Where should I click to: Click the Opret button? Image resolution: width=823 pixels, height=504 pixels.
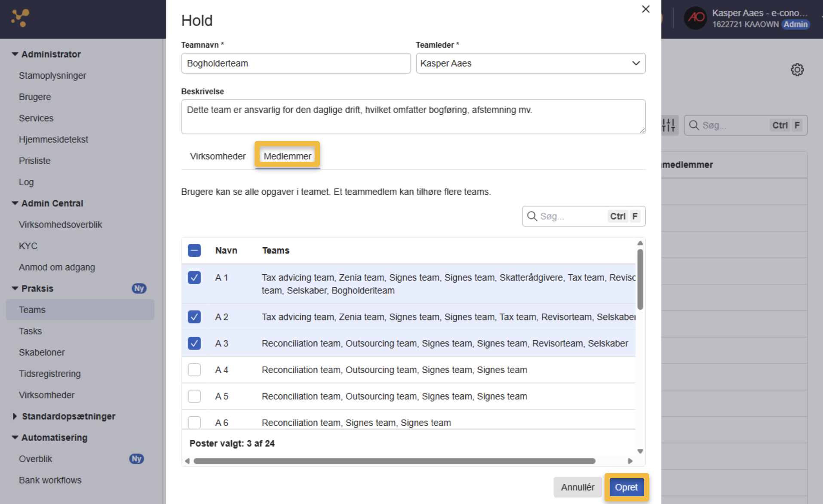coord(626,487)
